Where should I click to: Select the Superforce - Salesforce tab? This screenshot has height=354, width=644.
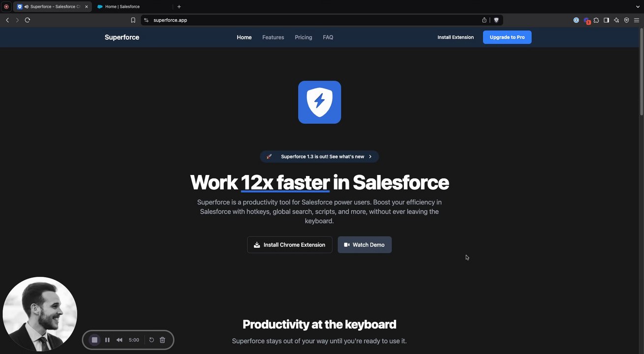click(x=53, y=7)
